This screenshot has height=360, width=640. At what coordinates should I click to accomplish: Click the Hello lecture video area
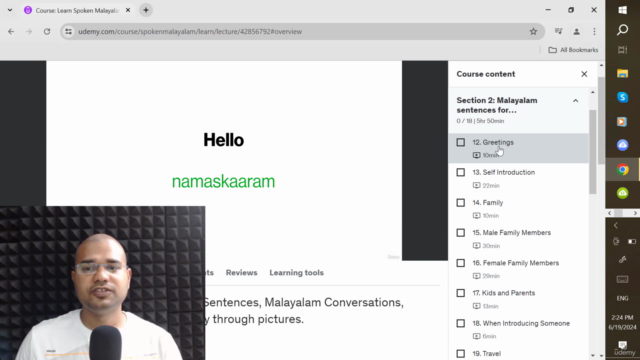click(224, 160)
